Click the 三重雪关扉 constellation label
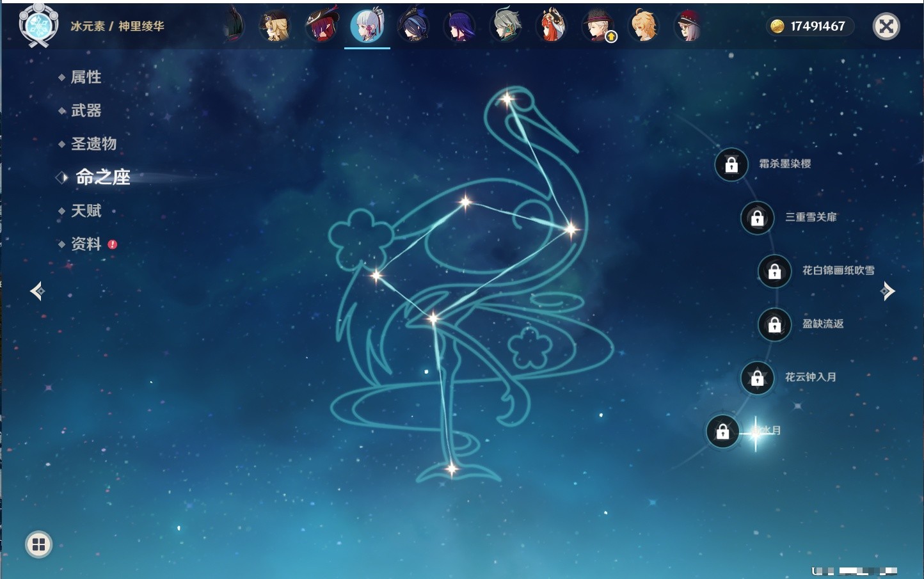Screen dimensions: 924x579 (x=811, y=217)
